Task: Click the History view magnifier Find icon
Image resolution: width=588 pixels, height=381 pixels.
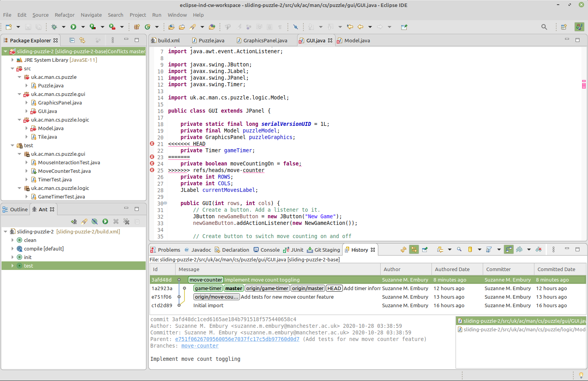Action: [x=459, y=249]
